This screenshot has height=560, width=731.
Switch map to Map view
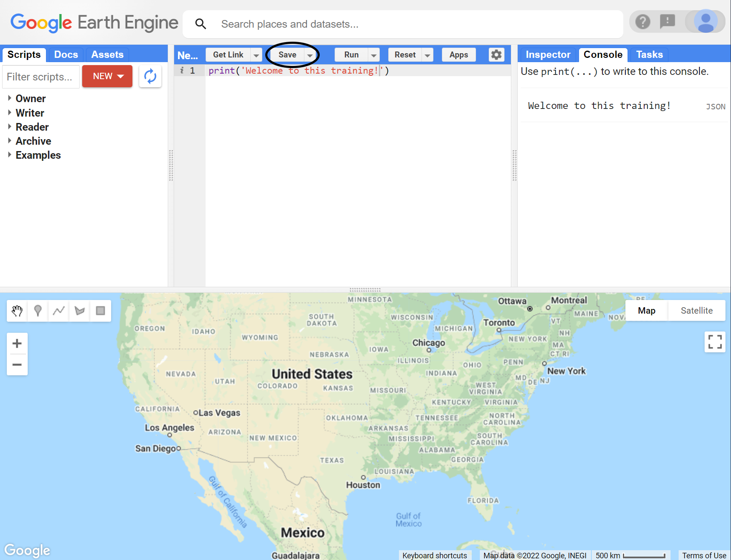point(646,311)
